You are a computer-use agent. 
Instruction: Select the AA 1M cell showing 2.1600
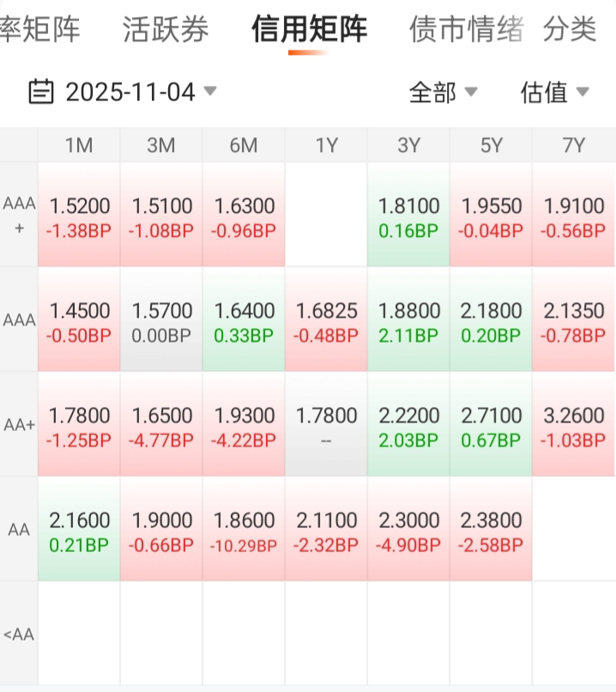pos(79,531)
